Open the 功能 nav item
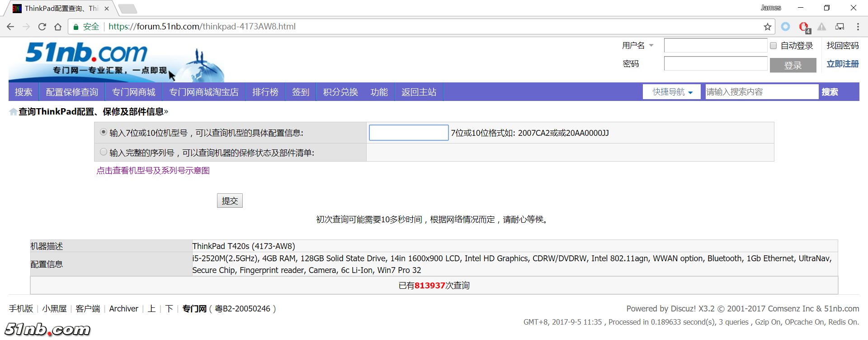 pos(379,92)
